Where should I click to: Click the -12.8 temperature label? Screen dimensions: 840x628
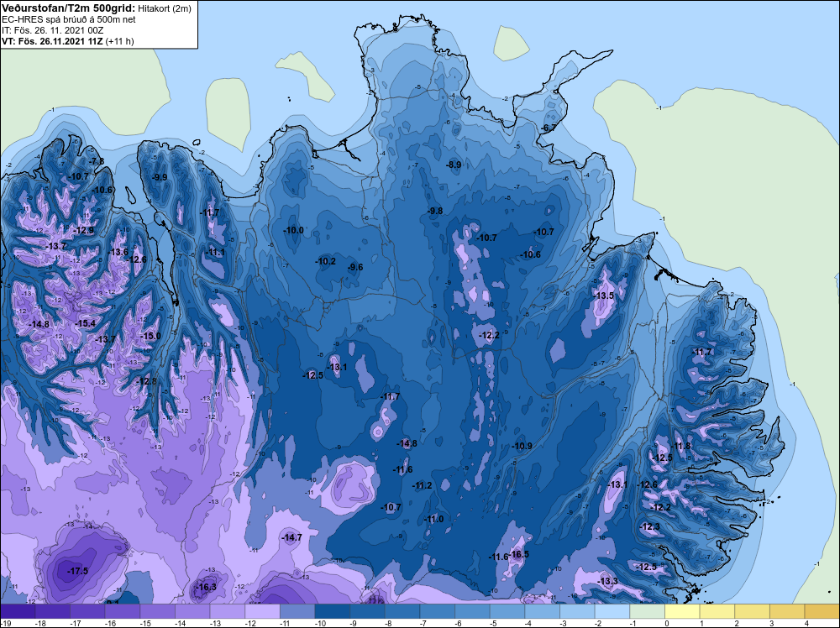coord(147,381)
